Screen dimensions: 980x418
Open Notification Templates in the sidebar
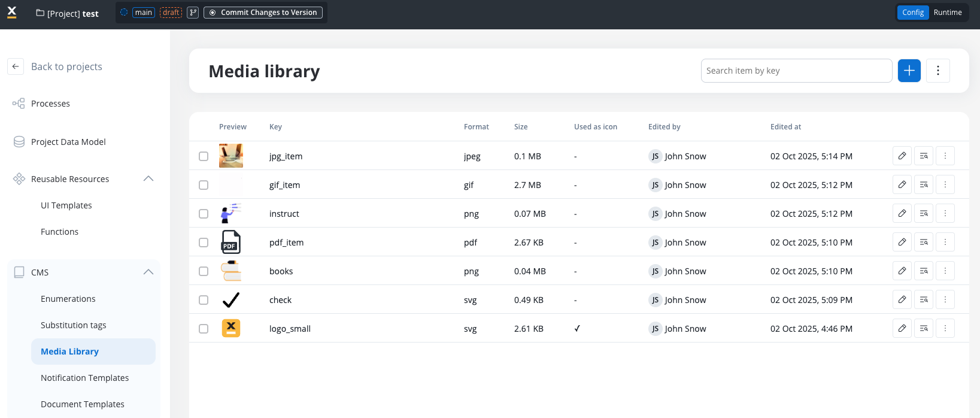pos(84,378)
